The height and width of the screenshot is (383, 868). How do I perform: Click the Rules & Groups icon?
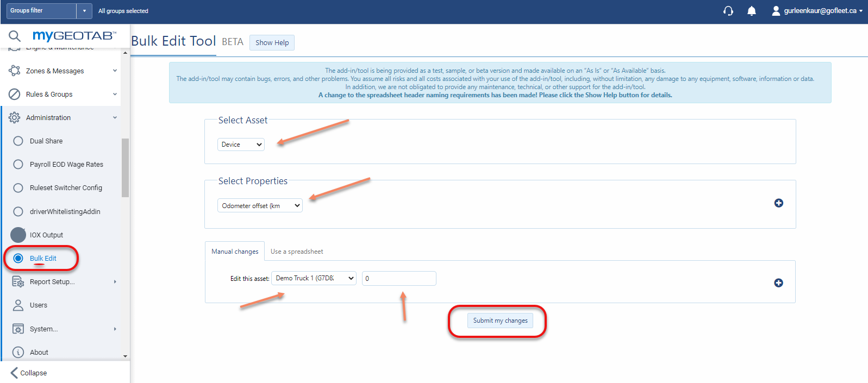15,94
